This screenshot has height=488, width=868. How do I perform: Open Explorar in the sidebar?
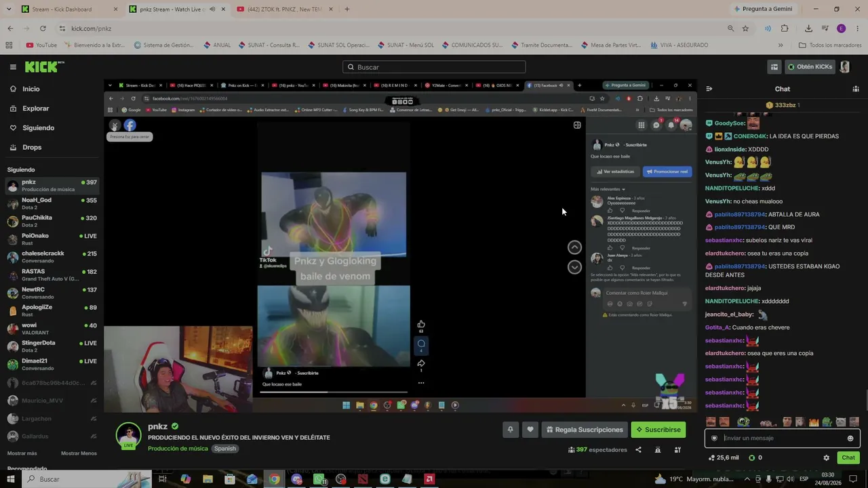[x=52, y=108]
